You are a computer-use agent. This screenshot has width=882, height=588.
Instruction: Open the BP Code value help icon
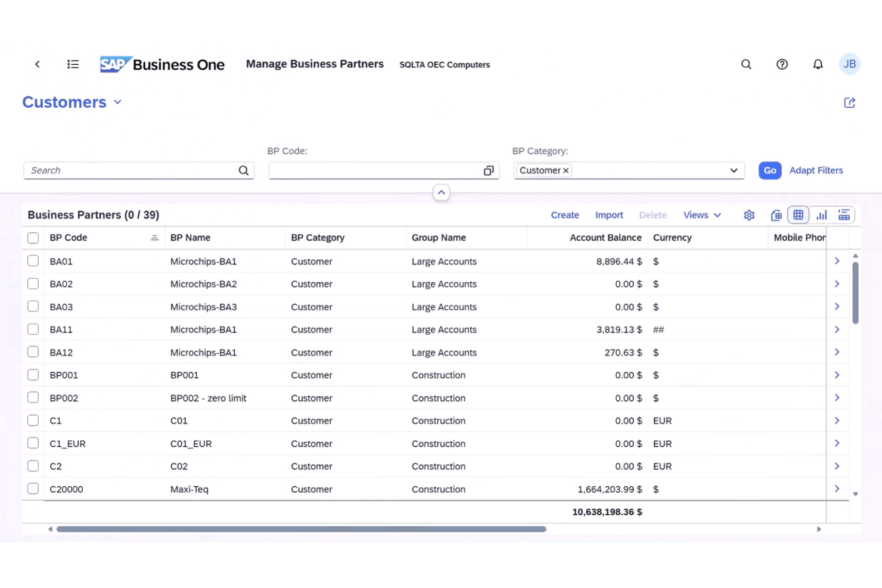(x=489, y=170)
